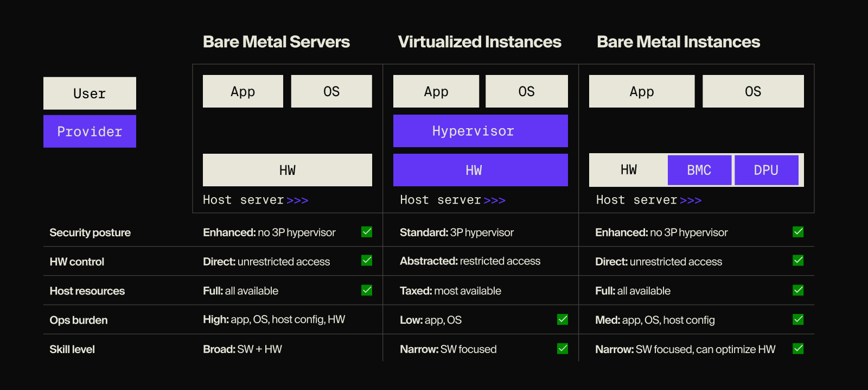The width and height of the screenshot is (868, 390).
Task: Select the User legend box
Action: coord(90,93)
